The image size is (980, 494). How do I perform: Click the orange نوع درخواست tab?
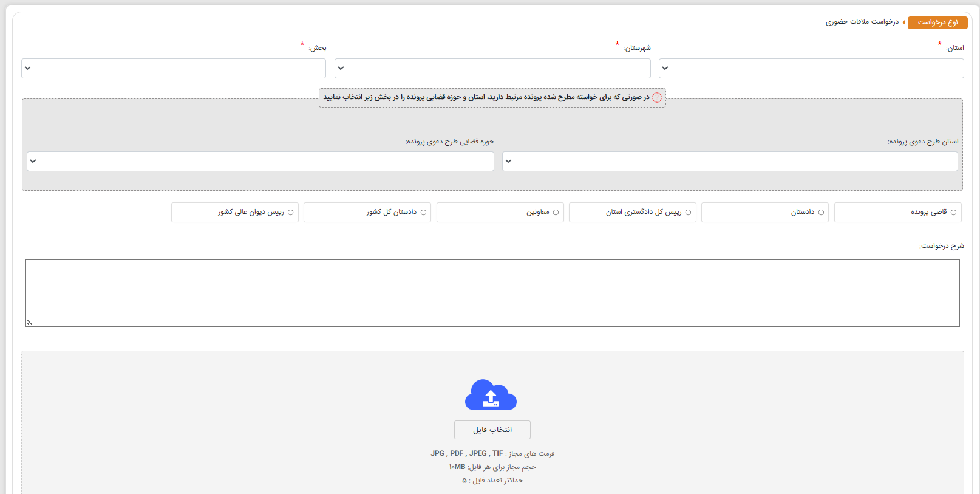tap(937, 22)
